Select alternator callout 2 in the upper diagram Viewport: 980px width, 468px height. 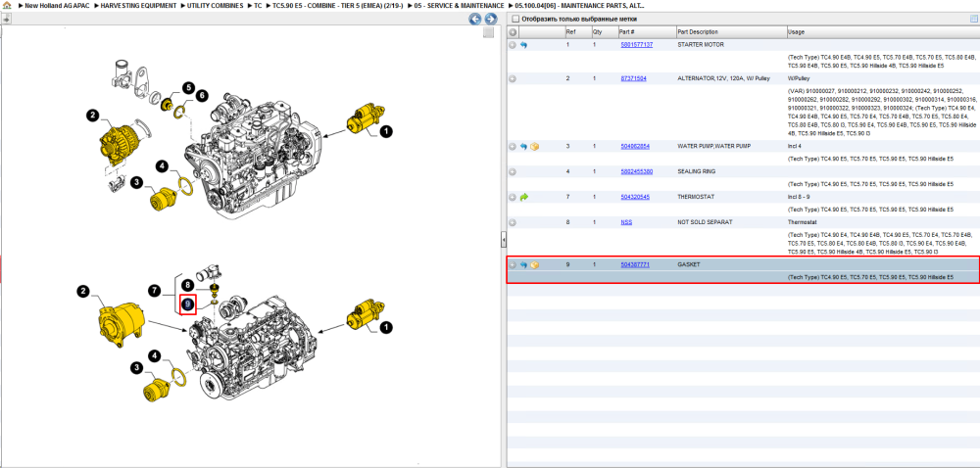coord(92,116)
